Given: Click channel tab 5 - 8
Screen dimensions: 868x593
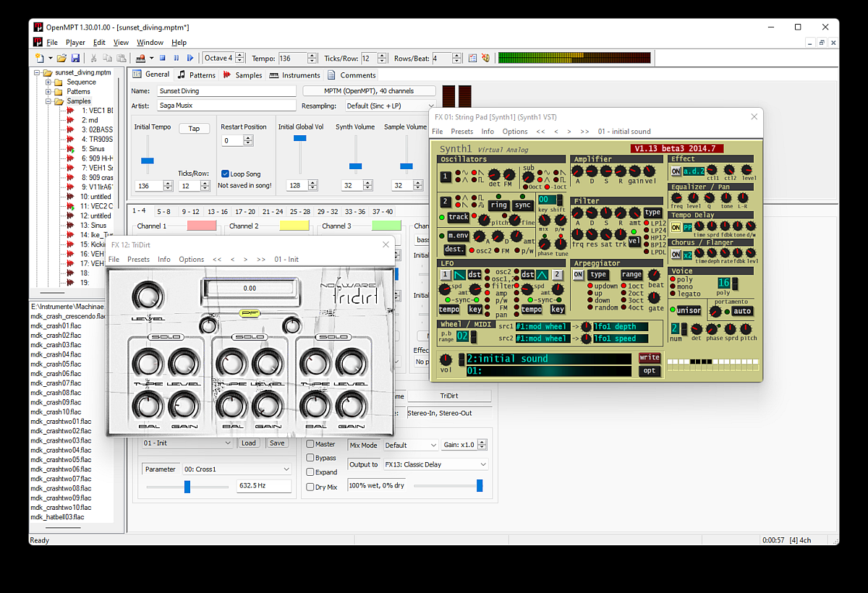Looking at the screenshot, I should tap(163, 211).
